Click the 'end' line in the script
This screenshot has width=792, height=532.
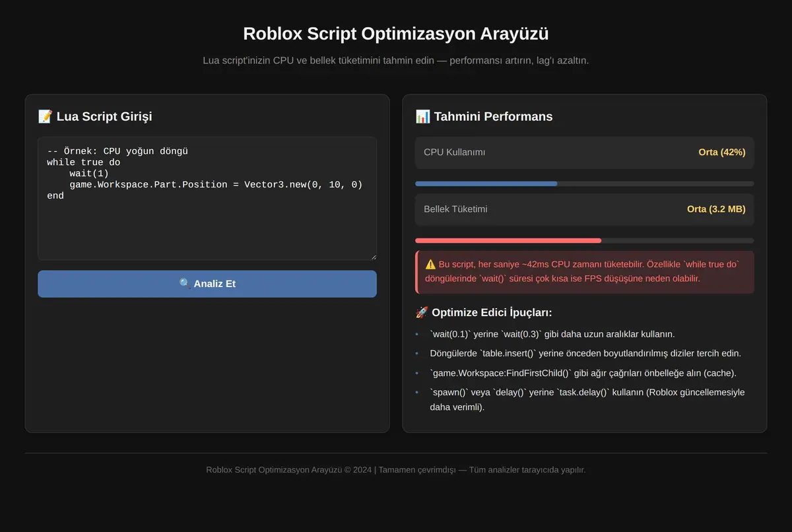tap(55, 196)
